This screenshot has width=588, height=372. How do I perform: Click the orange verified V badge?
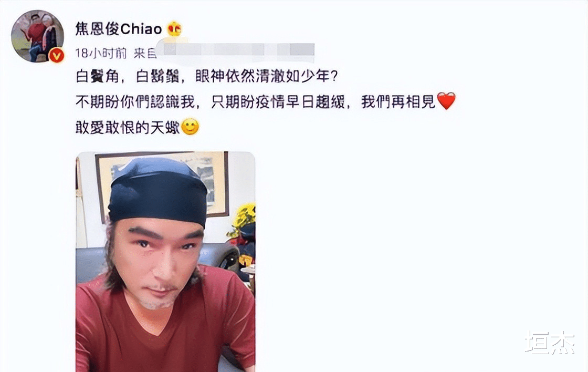tap(57, 56)
